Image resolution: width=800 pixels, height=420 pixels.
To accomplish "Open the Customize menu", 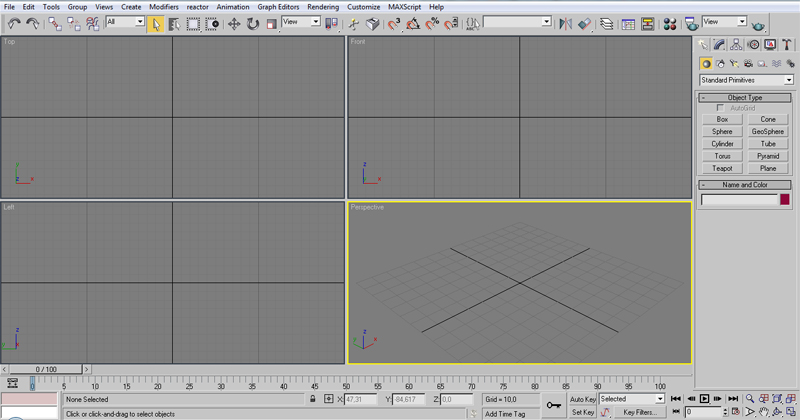I will (363, 7).
